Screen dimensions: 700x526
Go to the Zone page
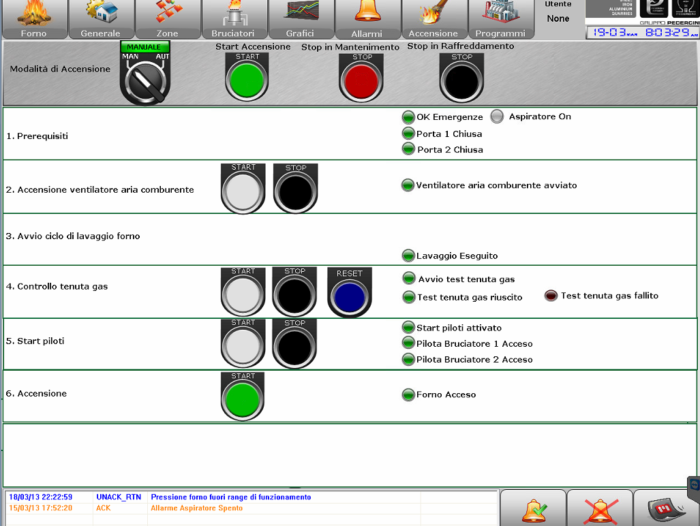(167, 18)
